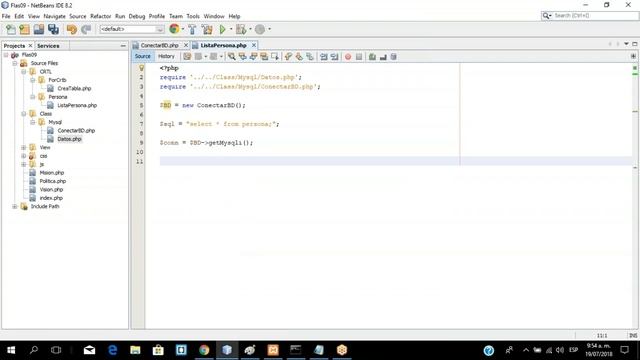
Task: Click the Search (Ctrl+I) field
Action: point(590,16)
